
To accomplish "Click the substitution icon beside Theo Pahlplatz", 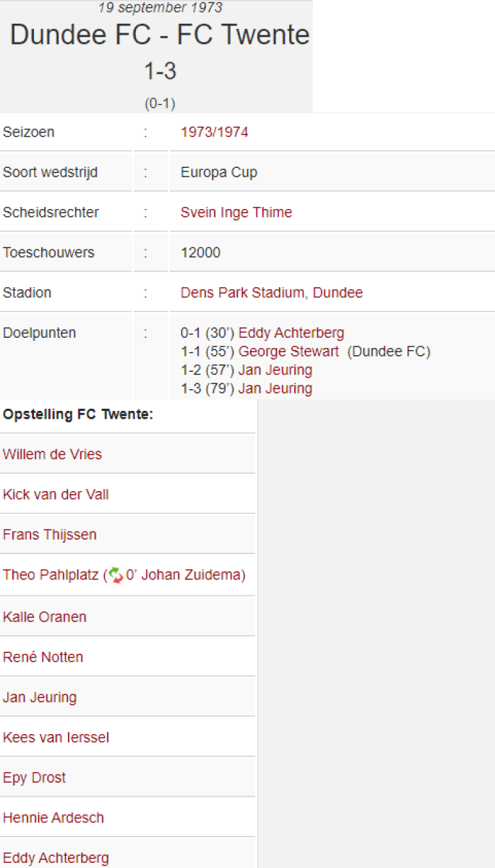I will 116,576.
